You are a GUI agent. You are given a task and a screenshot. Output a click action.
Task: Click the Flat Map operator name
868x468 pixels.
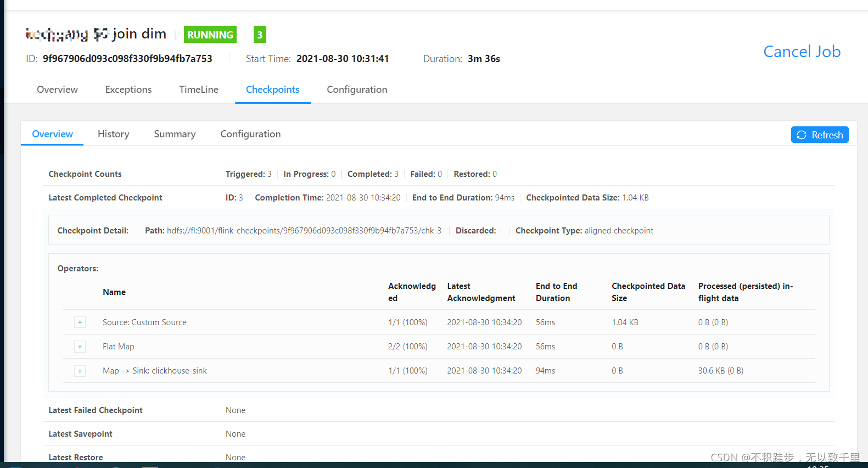119,347
